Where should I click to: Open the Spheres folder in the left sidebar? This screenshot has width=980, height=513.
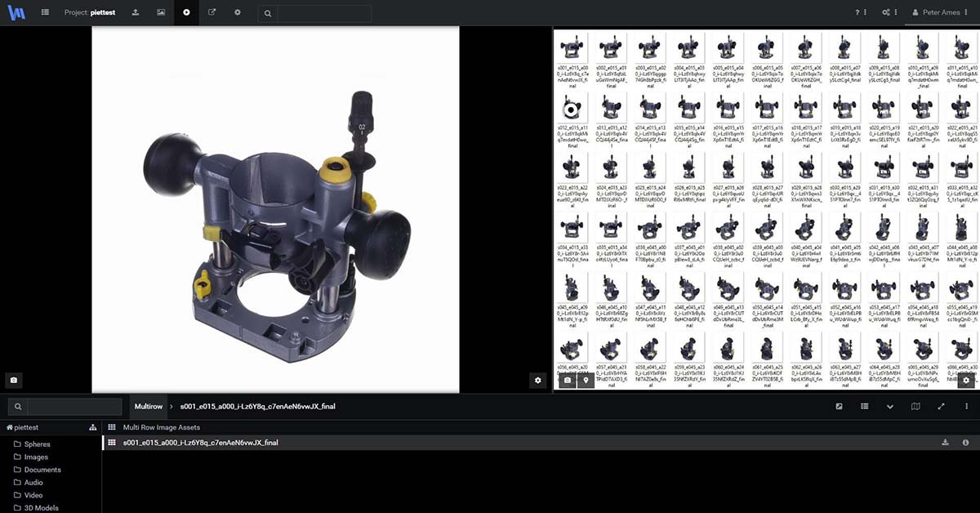[x=36, y=444]
